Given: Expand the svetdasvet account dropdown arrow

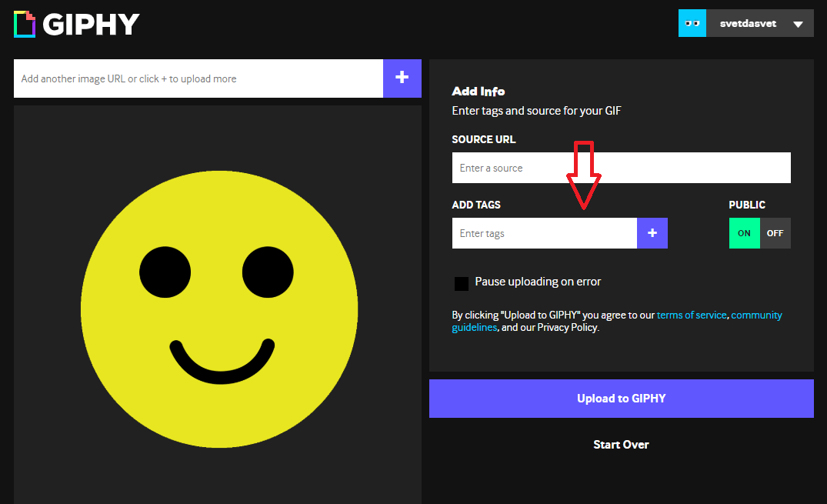Looking at the screenshot, I should click(x=798, y=24).
